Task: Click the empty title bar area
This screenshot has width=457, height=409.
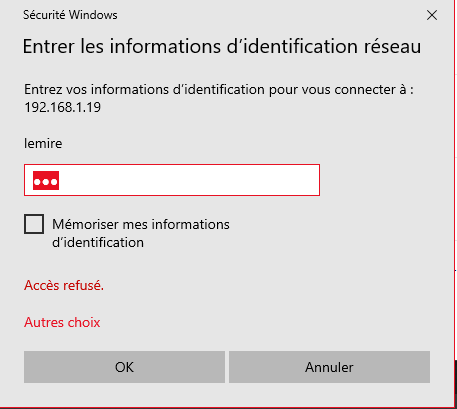Action: click(x=270, y=15)
